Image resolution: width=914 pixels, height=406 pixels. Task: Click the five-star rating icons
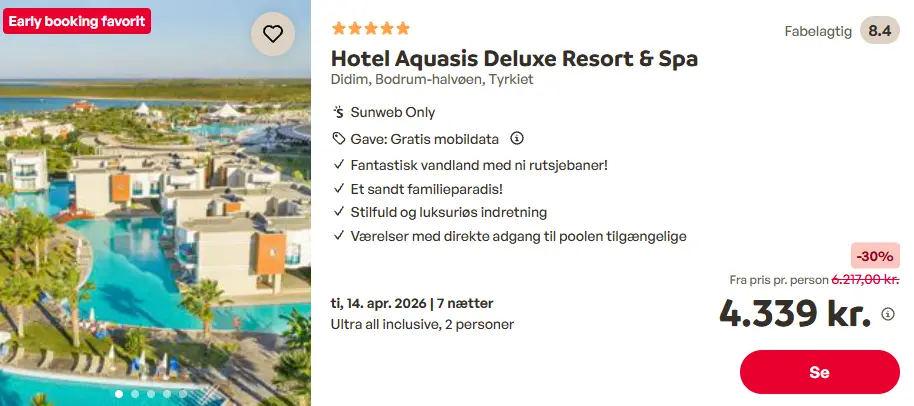click(370, 29)
